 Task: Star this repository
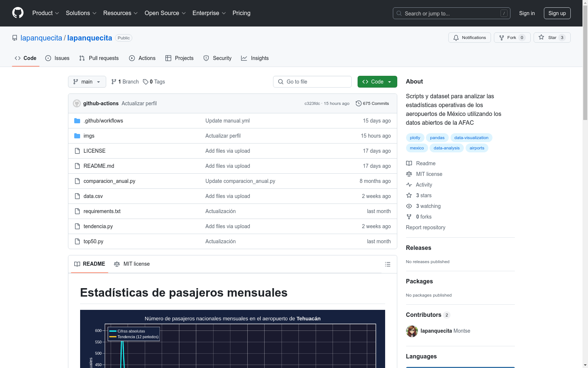point(552,38)
